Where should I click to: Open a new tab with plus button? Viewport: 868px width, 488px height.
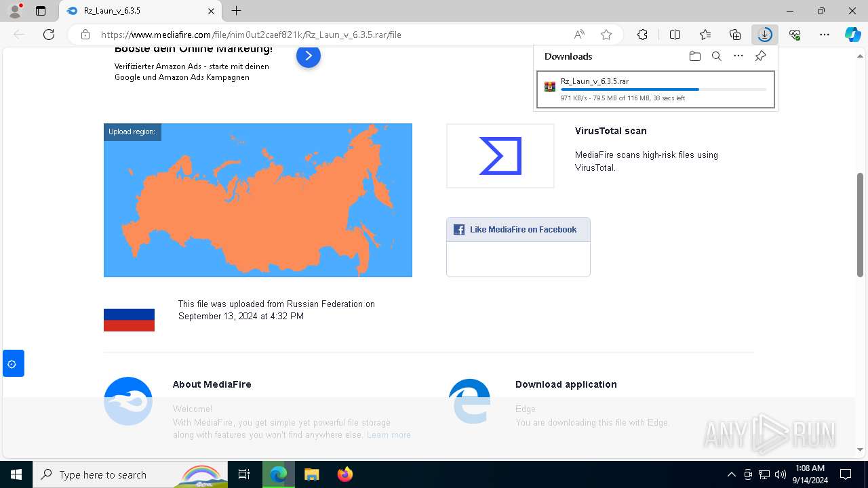tap(236, 11)
